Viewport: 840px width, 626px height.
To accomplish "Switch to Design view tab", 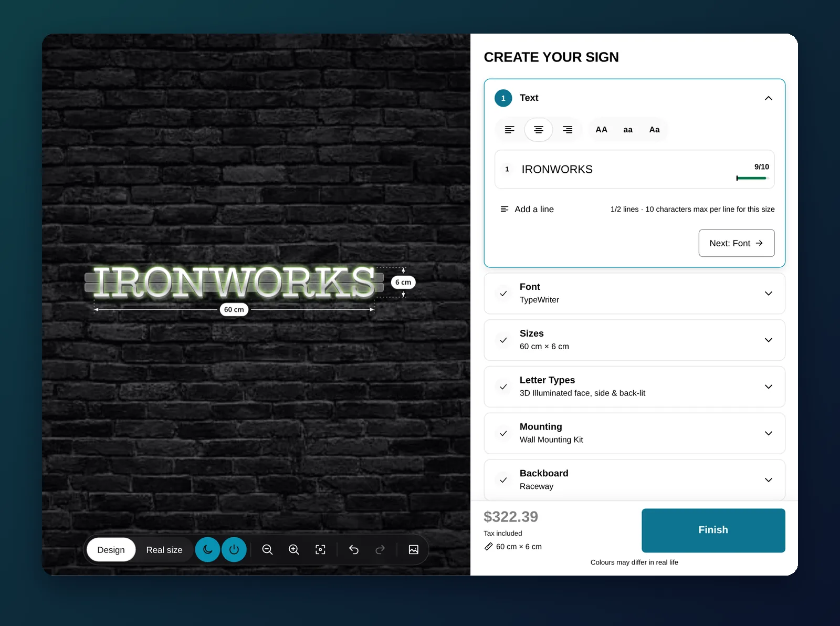I will pos(111,550).
